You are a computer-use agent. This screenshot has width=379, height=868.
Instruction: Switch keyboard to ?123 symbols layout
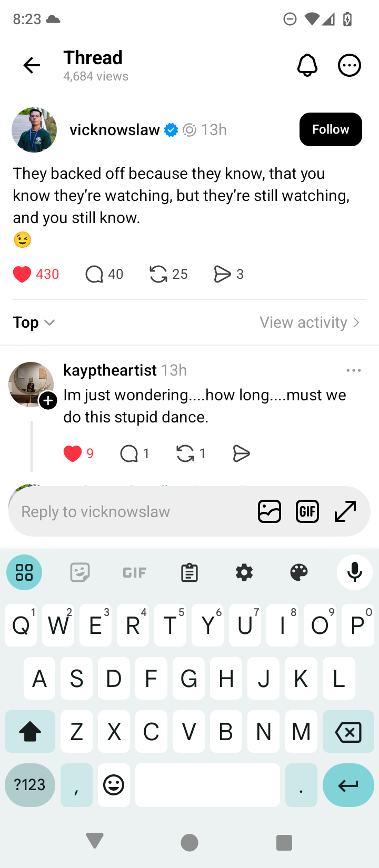[30, 785]
